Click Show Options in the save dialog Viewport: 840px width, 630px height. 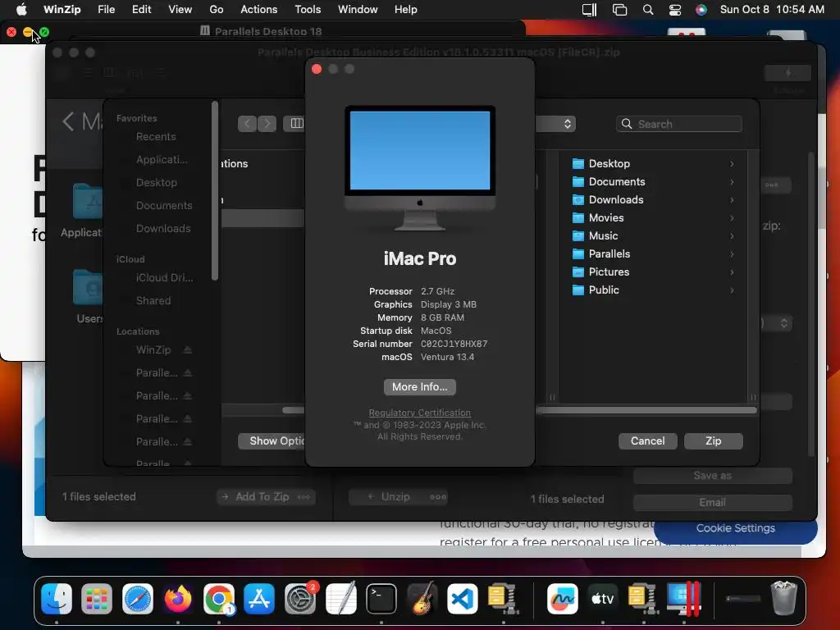coord(272,441)
